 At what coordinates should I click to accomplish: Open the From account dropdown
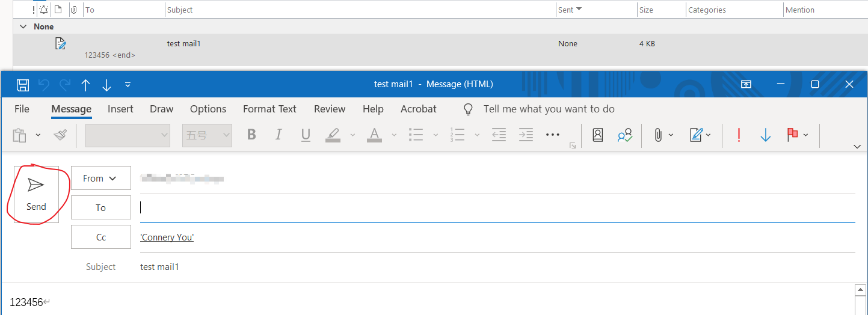tap(100, 178)
